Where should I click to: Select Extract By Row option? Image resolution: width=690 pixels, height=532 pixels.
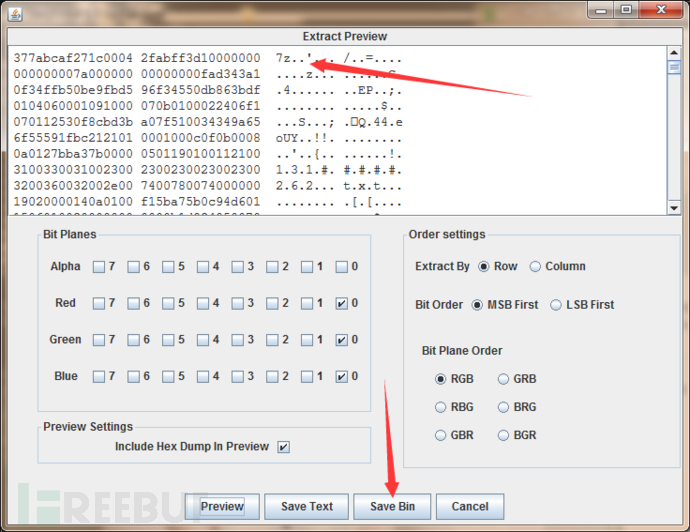click(x=484, y=267)
